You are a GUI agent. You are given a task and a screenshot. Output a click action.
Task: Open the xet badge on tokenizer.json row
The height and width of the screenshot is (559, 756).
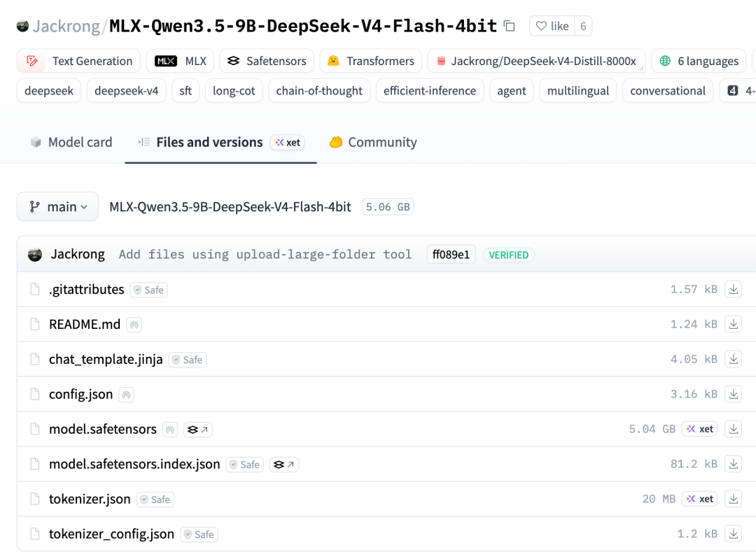click(699, 499)
